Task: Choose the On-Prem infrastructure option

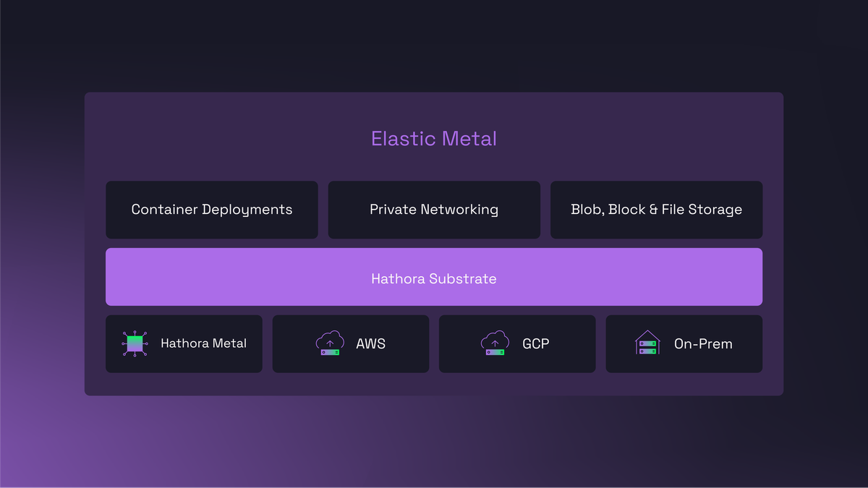Action: coord(684,343)
